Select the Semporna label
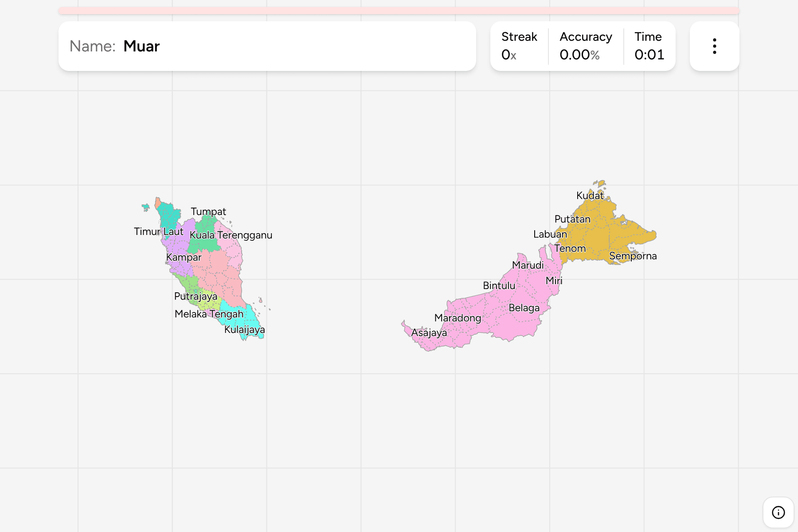The width and height of the screenshot is (798, 532). click(x=633, y=256)
